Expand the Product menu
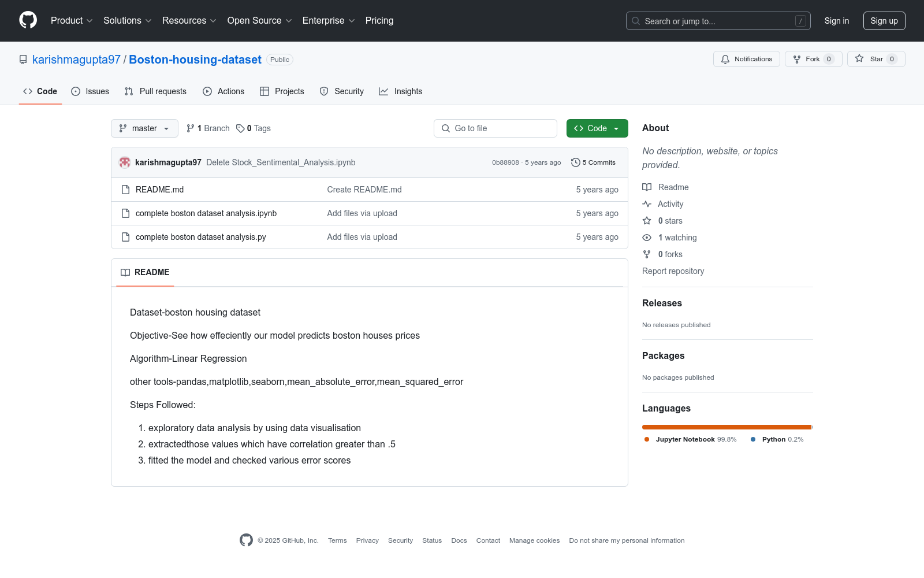The image size is (924, 578). click(x=72, y=21)
